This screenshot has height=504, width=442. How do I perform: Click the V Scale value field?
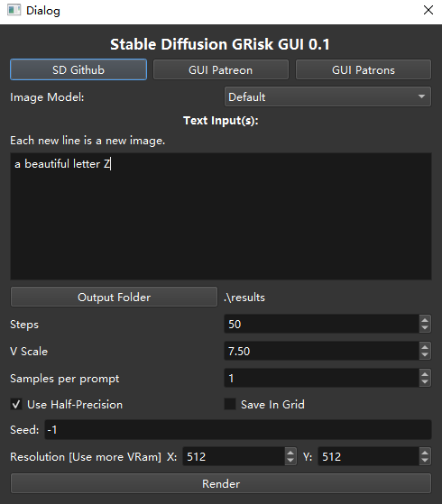click(322, 351)
